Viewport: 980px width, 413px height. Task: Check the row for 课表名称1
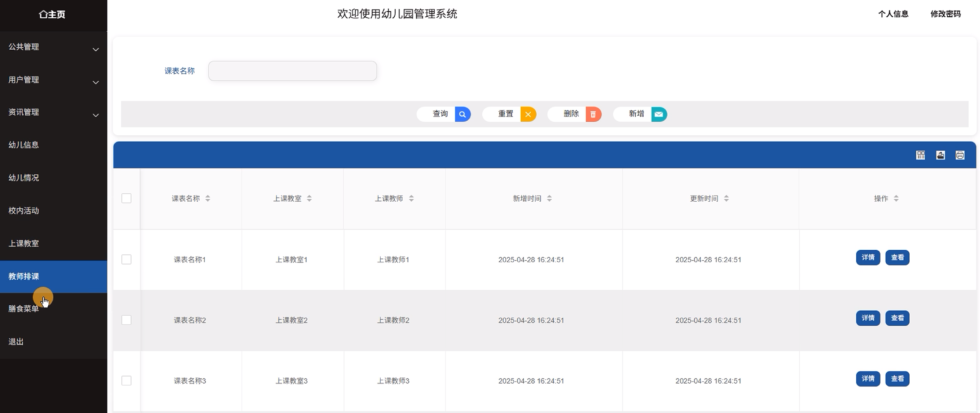click(x=126, y=260)
